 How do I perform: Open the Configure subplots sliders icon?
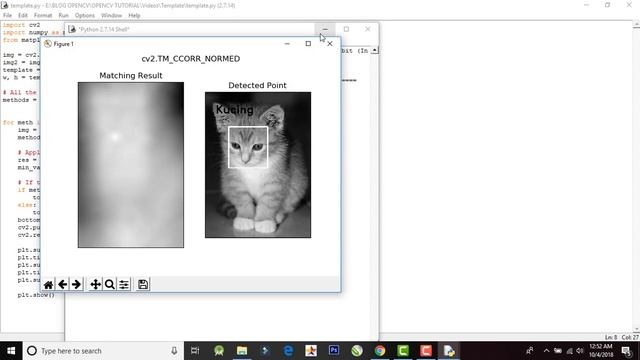click(x=124, y=284)
